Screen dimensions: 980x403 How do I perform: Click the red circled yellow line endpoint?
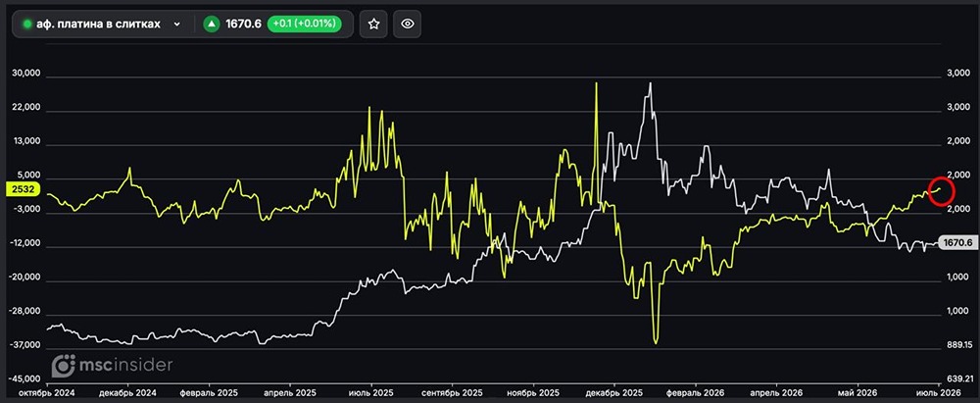point(941,191)
